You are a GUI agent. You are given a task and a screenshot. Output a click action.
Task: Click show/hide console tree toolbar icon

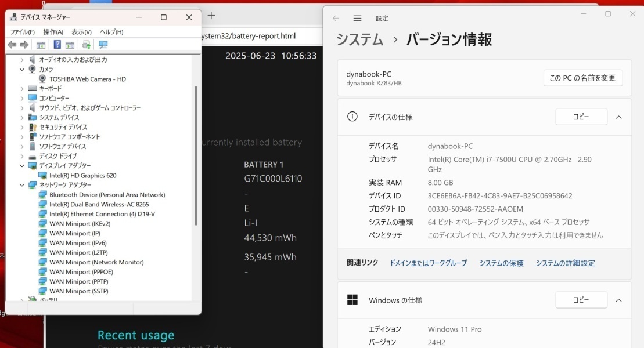coord(41,45)
